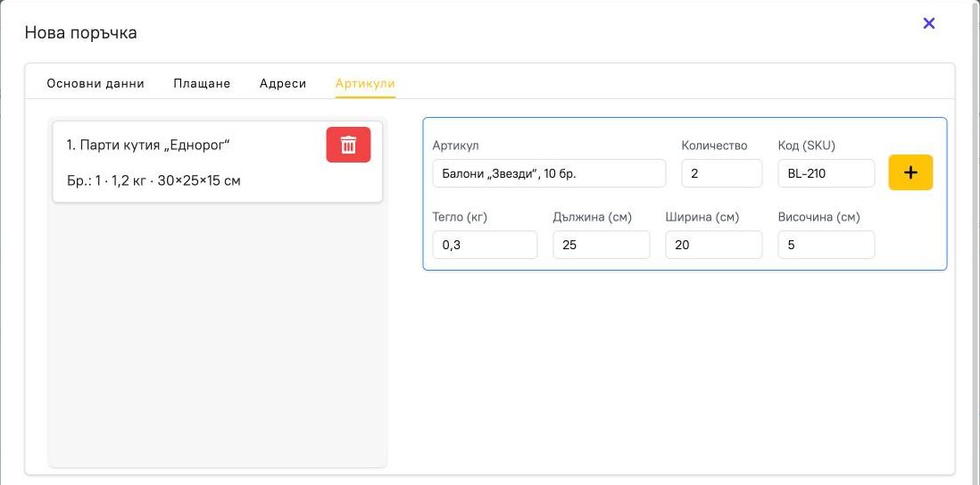Click the item details line Бр.: 1 · 1,2 кг
Screen dimensions: 980x485
tap(154, 180)
